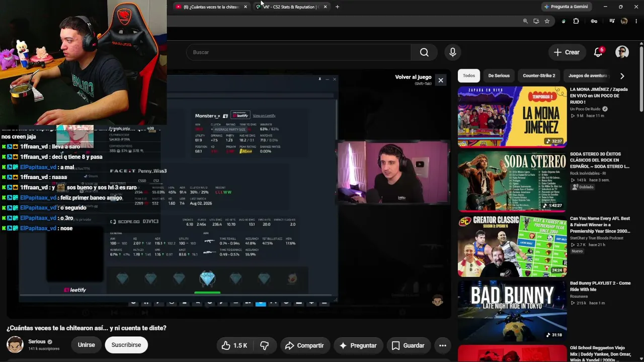
Task: Open the media controls icon in Chrome toolbar
Action: [x=612, y=21]
